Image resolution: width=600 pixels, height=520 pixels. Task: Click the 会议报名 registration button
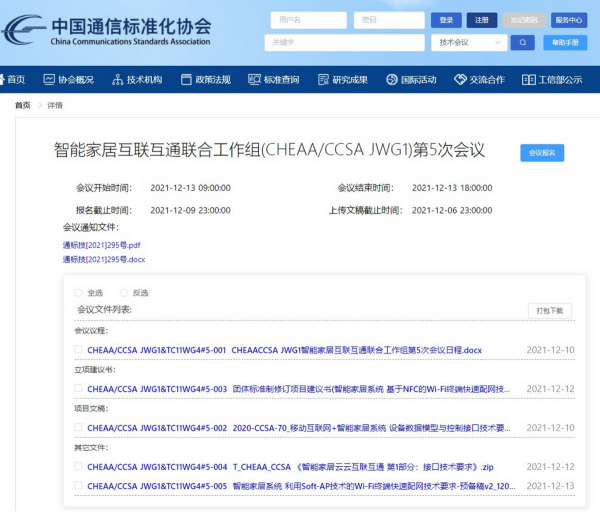(x=542, y=153)
